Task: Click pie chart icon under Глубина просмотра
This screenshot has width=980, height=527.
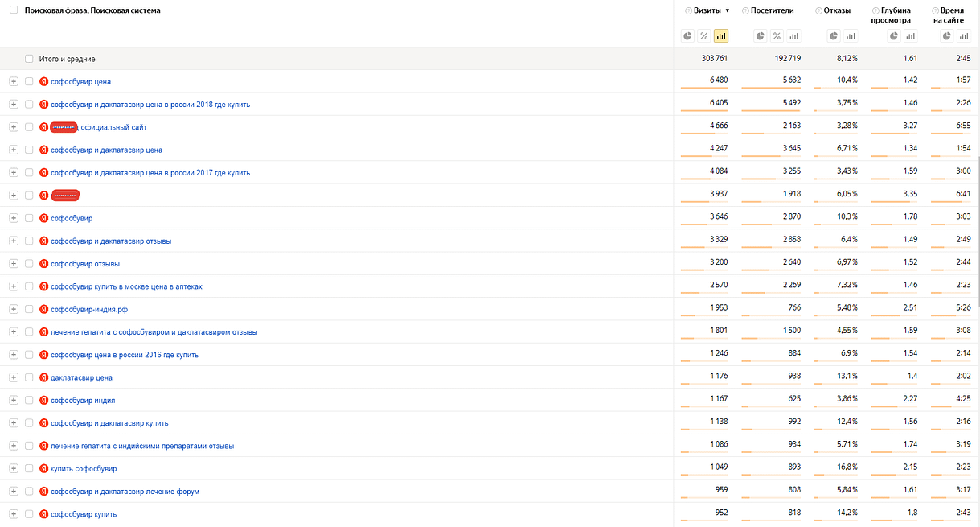Action: (x=894, y=35)
